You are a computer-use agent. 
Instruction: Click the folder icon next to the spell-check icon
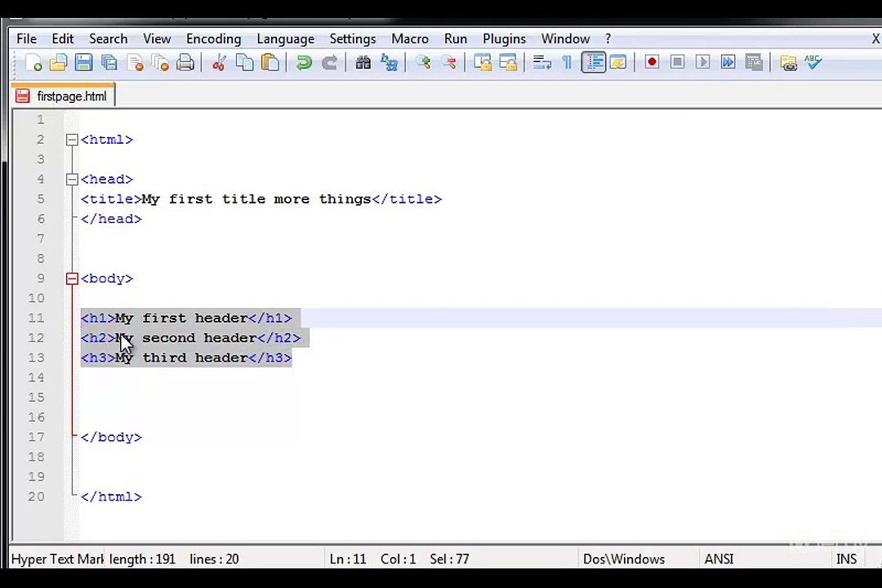pos(788,62)
